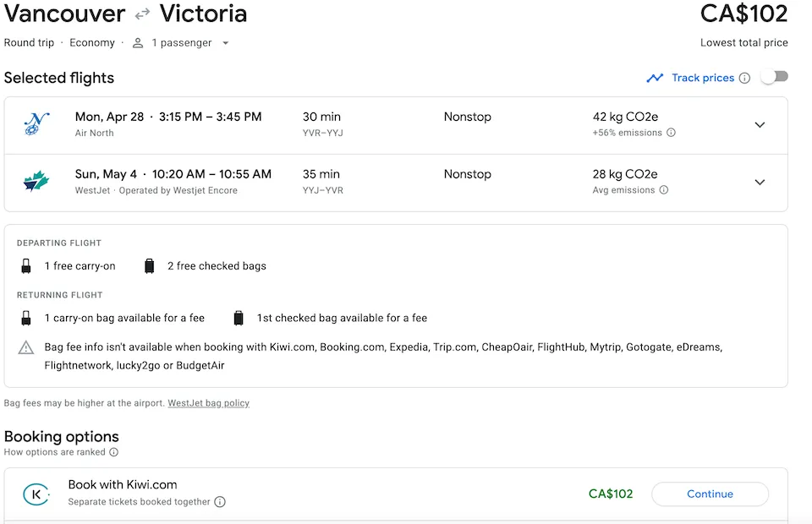Click the bag fee warning triangle icon

click(x=27, y=347)
